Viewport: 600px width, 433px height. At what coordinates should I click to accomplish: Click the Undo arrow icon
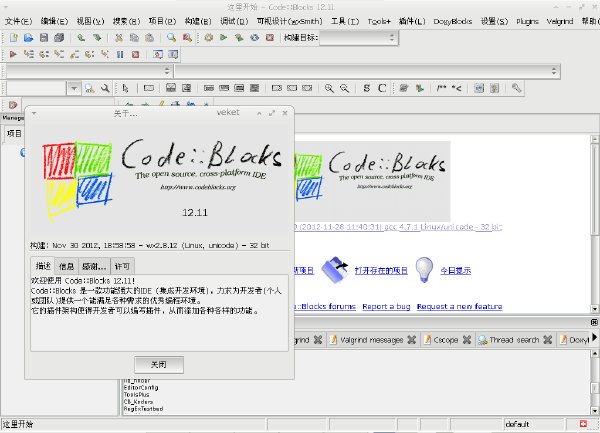(81, 37)
